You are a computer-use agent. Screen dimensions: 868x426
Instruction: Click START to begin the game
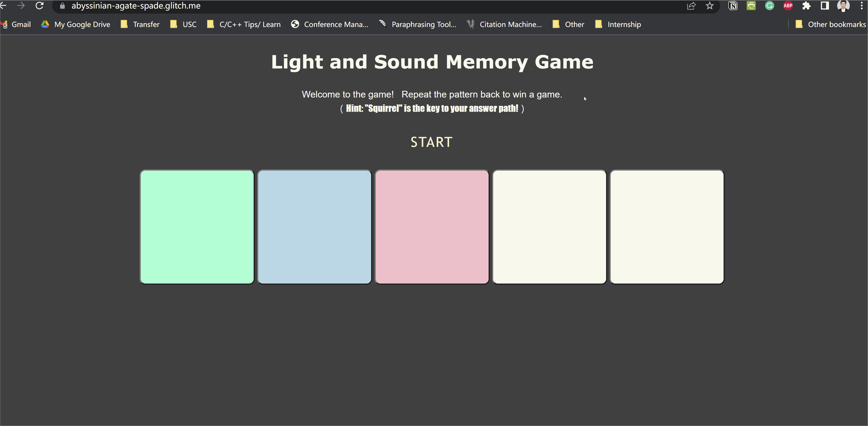click(x=431, y=142)
